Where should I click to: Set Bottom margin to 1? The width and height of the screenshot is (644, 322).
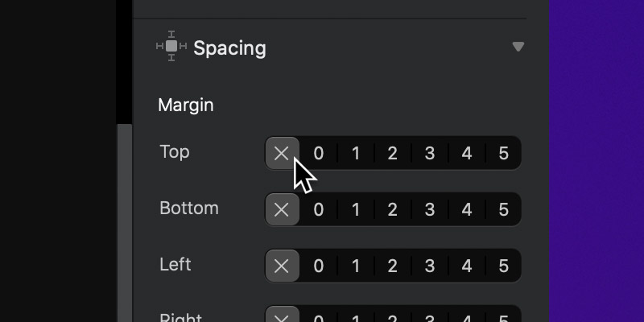point(356,209)
